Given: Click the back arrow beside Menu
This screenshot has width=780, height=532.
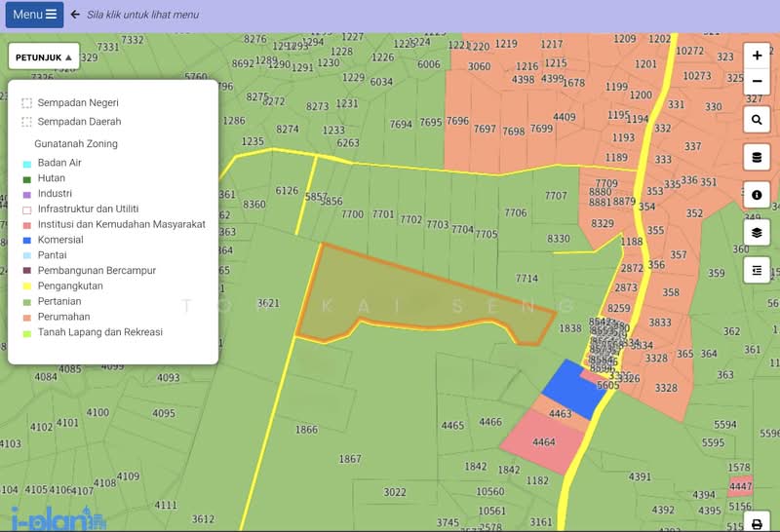Looking at the screenshot, I should (75, 15).
